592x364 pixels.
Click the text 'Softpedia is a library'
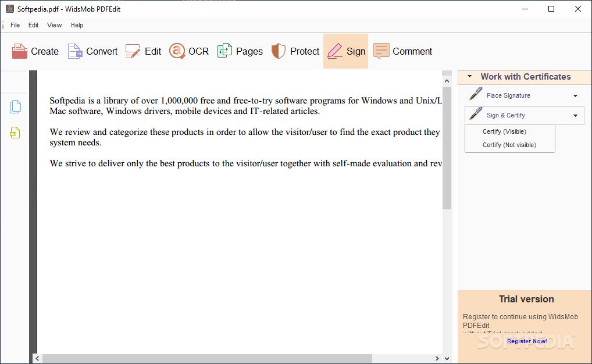tap(89, 101)
